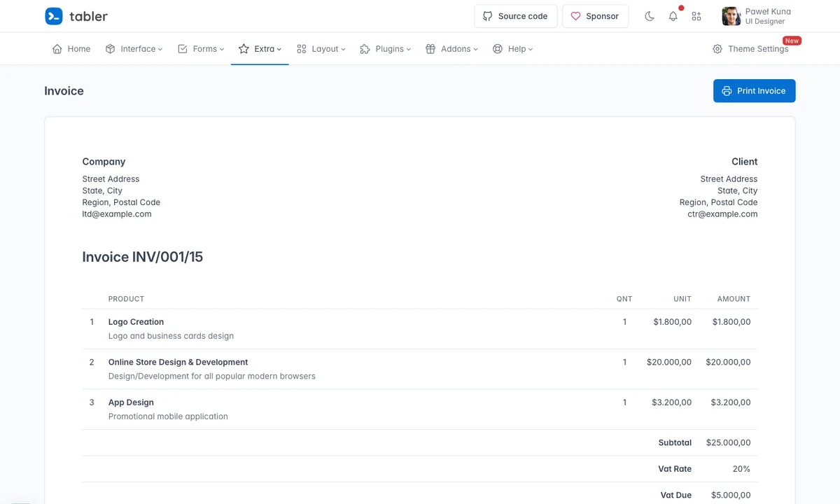Click the $3.200,00 unit price

click(671, 402)
